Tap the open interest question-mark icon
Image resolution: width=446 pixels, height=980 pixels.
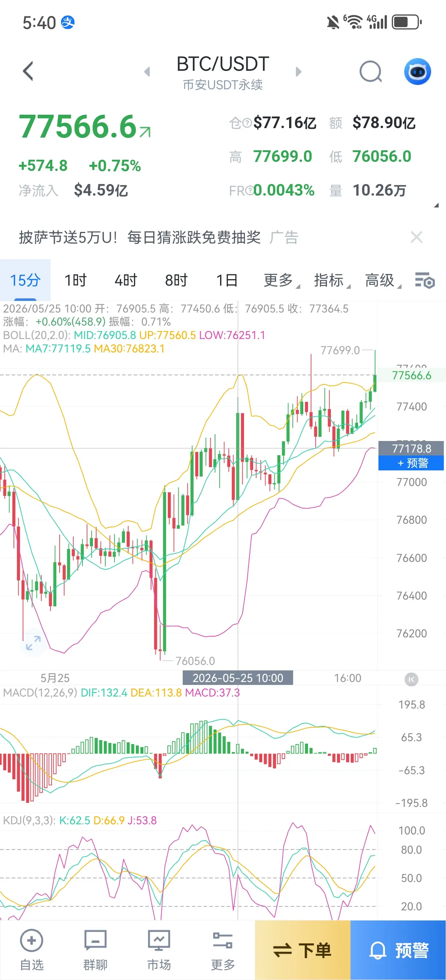coord(247,123)
